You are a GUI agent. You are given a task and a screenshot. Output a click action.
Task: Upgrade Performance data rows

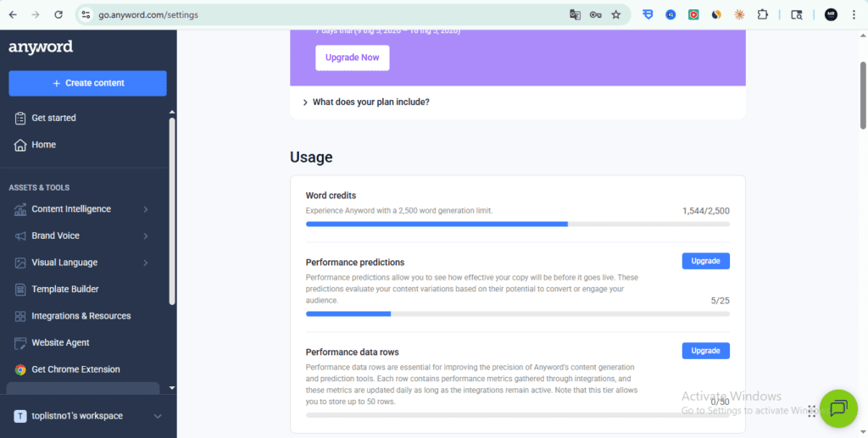(x=706, y=351)
